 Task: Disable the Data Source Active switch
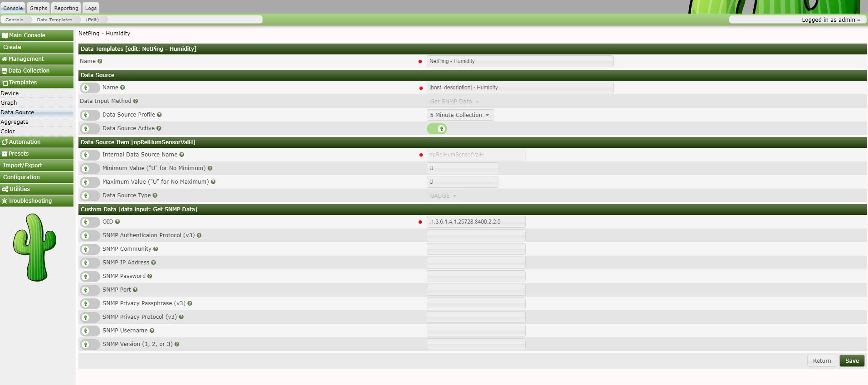437,129
